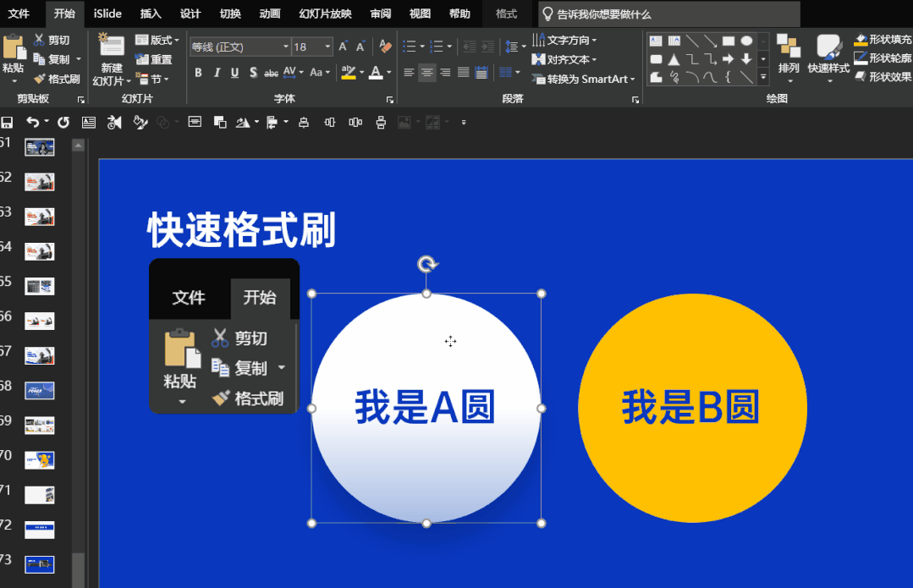This screenshot has height=588, width=913.
Task: Open the Font dialog launcher
Action: click(389, 100)
